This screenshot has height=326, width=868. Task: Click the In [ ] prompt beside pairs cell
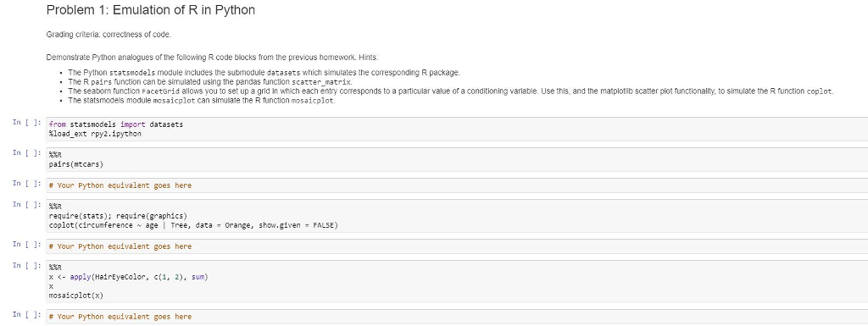click(x=27, y=152)
